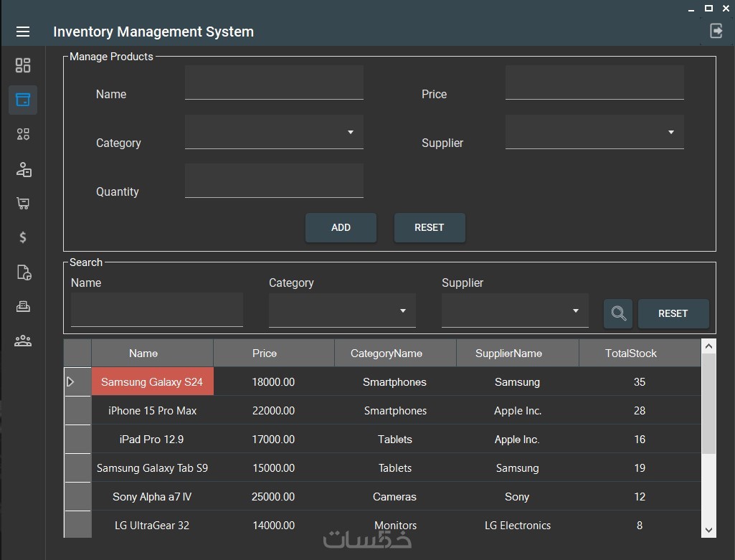Click the 22000.00 price cell
The height and width of the screenshot is (560, 735).
click(274, 411)
